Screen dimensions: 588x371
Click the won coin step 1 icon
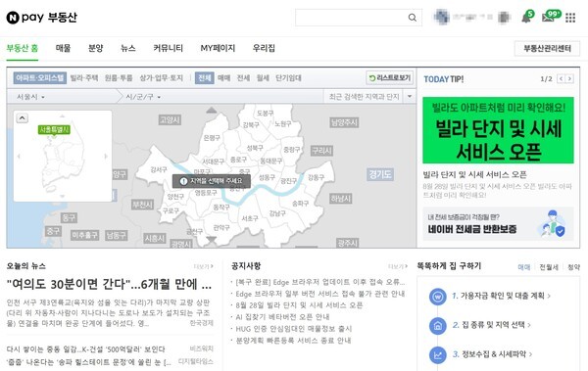coord(438,297)
